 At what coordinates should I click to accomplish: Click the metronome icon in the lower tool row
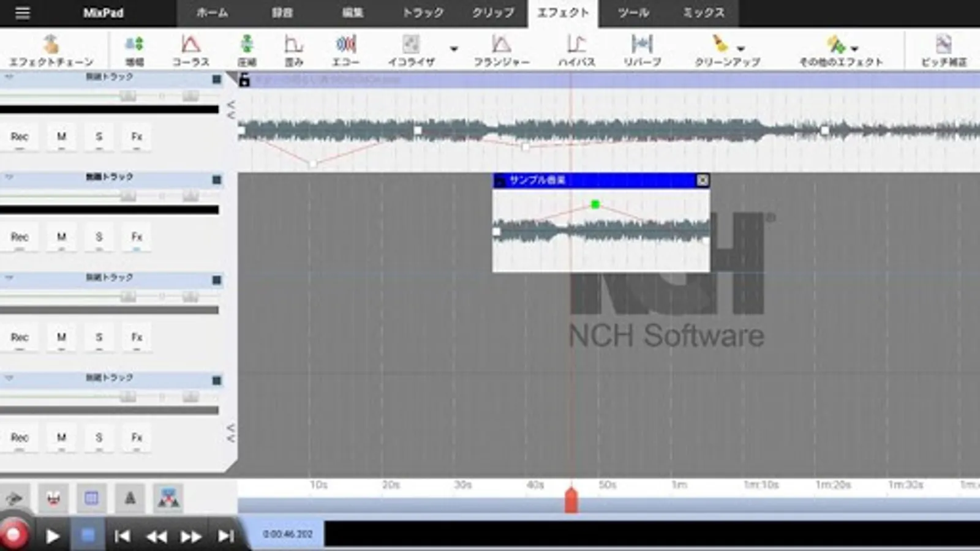[130, 498]
